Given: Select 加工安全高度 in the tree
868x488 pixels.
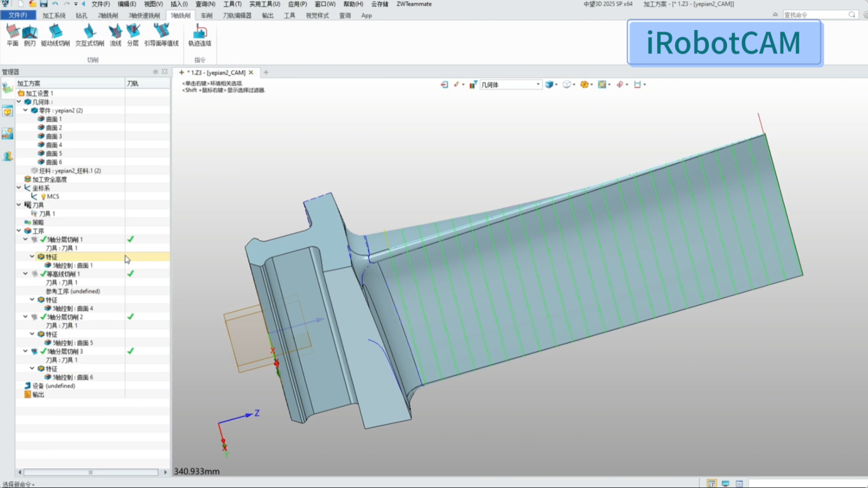Looking at the screenshot, I should 45,179.
